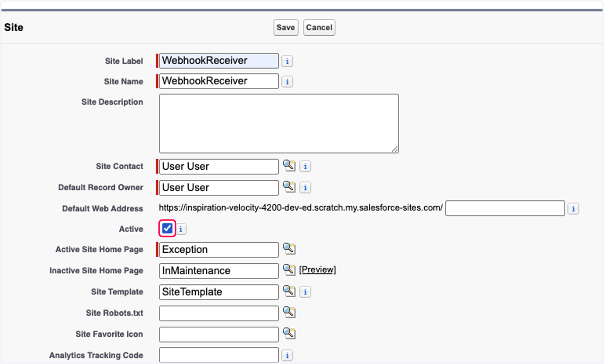Image resolution: width=604 pixels, height=364 pixels.
Task: Show info for Analytics Tracking Code
Action: point(287,355)
